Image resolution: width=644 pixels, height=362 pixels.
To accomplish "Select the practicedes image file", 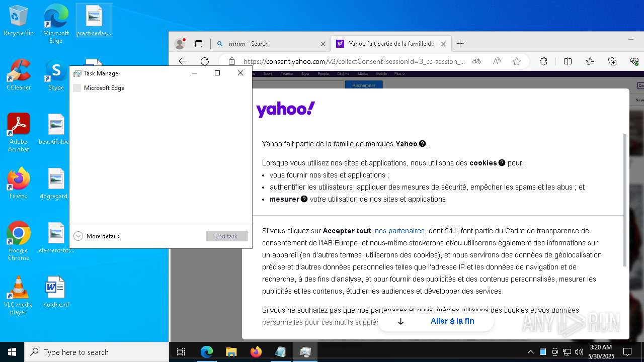I will pos(94,21).
